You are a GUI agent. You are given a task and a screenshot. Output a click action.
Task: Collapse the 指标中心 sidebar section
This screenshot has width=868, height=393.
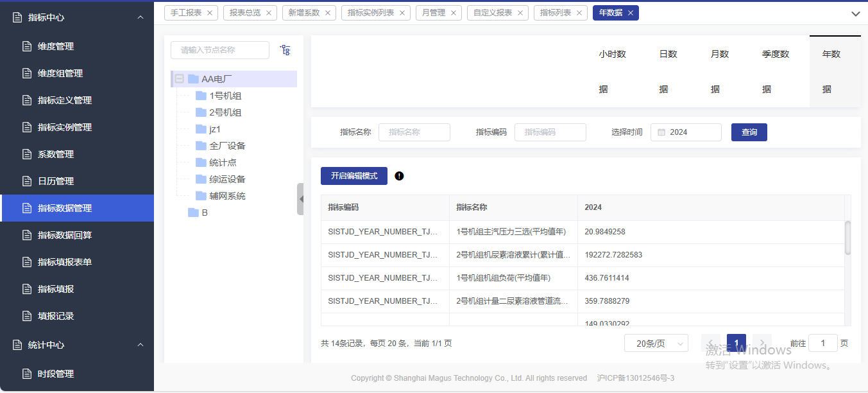tap(140, 17)
